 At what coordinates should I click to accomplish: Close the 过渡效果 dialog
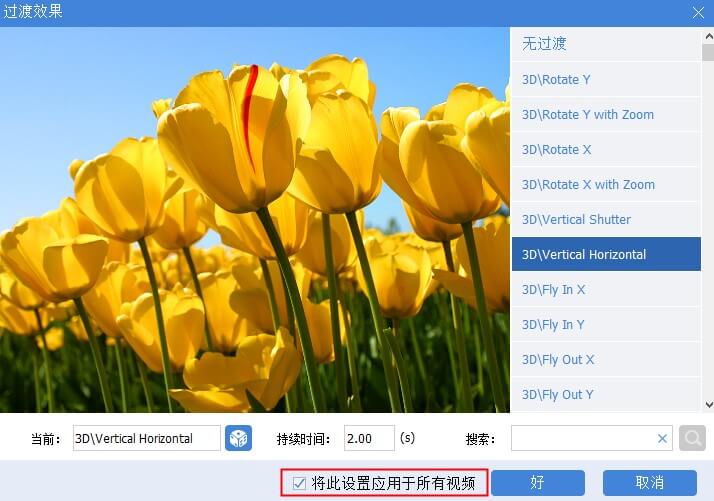[699, 13]
